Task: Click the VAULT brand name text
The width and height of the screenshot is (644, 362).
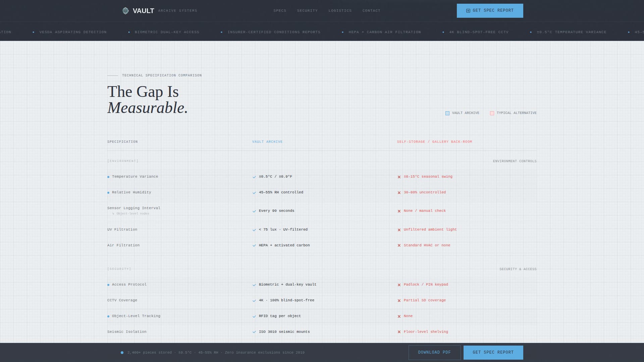Action: tap(143, 11)
